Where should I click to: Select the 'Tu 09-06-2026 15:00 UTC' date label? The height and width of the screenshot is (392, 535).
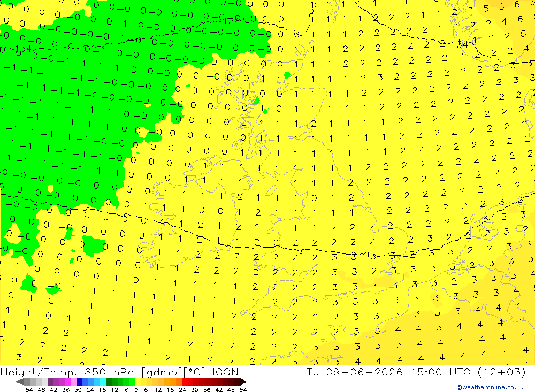(388, 372)
